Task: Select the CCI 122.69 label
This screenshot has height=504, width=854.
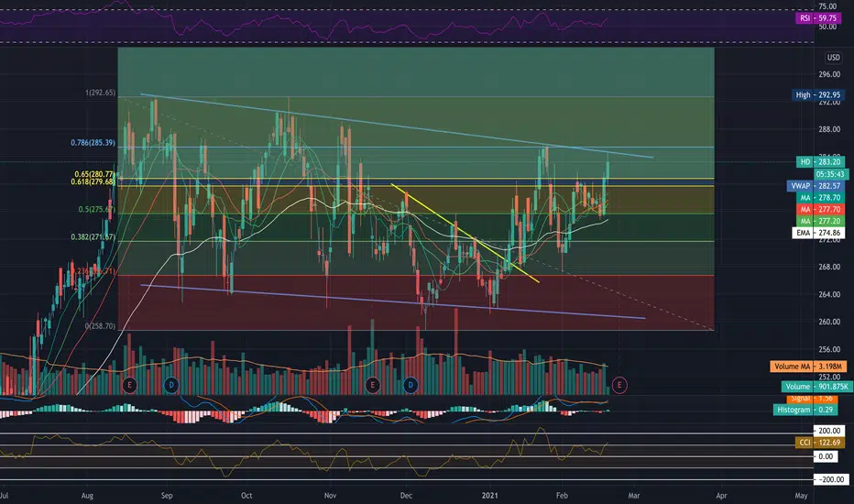Action: coord(820,443)
